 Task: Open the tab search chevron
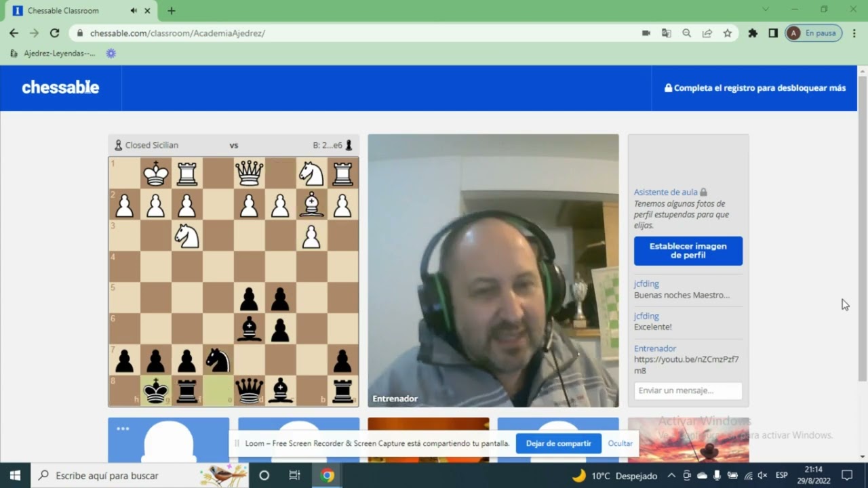[766, 9]
